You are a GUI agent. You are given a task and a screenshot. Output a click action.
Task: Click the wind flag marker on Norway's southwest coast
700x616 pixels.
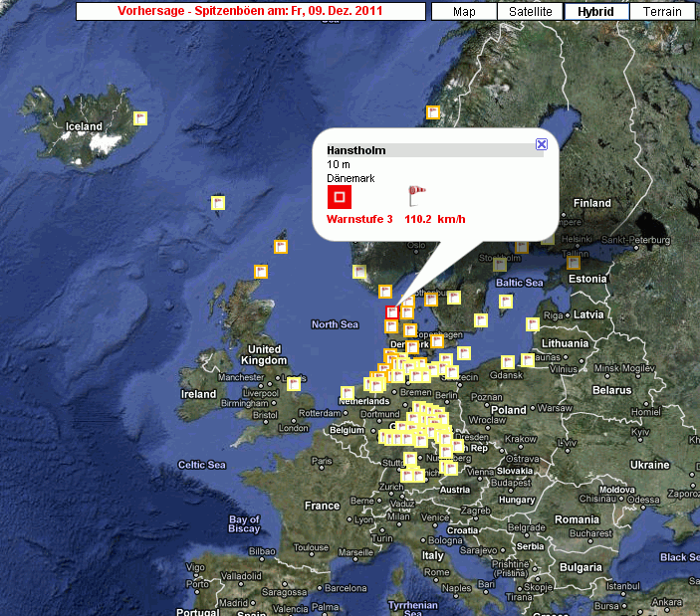tap(359, 272)
